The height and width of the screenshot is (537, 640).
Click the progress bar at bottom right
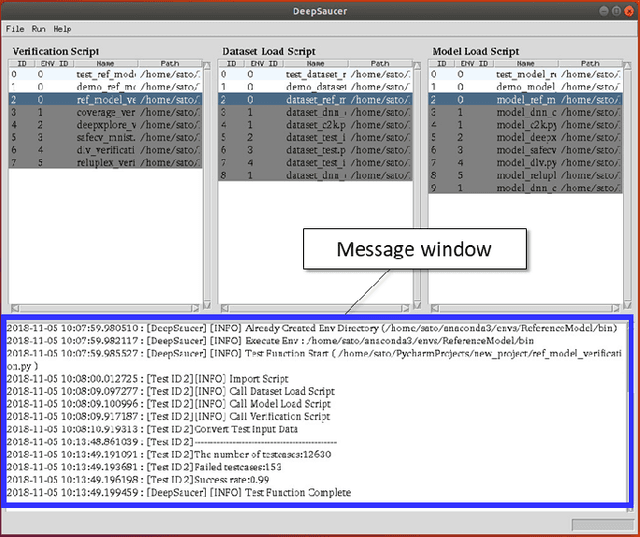tap(603, 525)
